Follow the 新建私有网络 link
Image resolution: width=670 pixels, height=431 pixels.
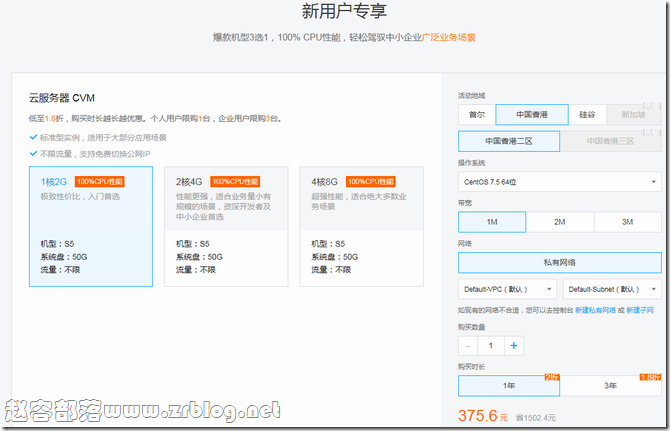point(595,310)
